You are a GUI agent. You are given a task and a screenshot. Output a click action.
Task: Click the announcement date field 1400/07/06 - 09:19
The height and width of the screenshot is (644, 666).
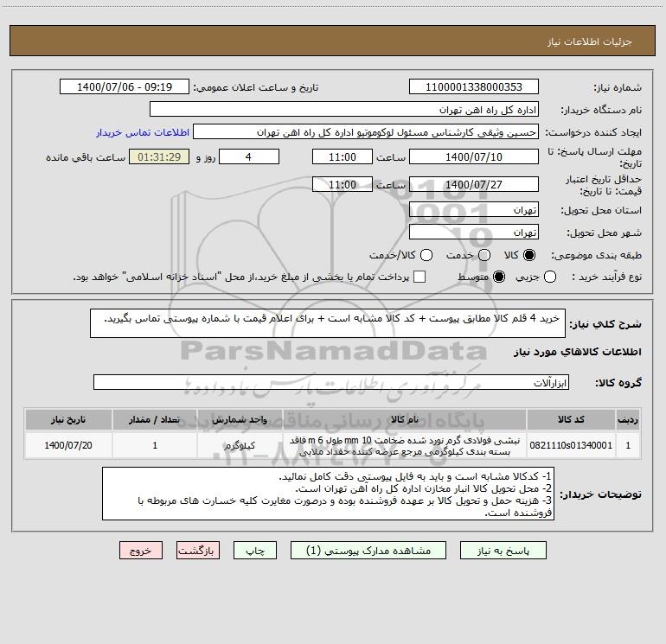pos(125,86)
